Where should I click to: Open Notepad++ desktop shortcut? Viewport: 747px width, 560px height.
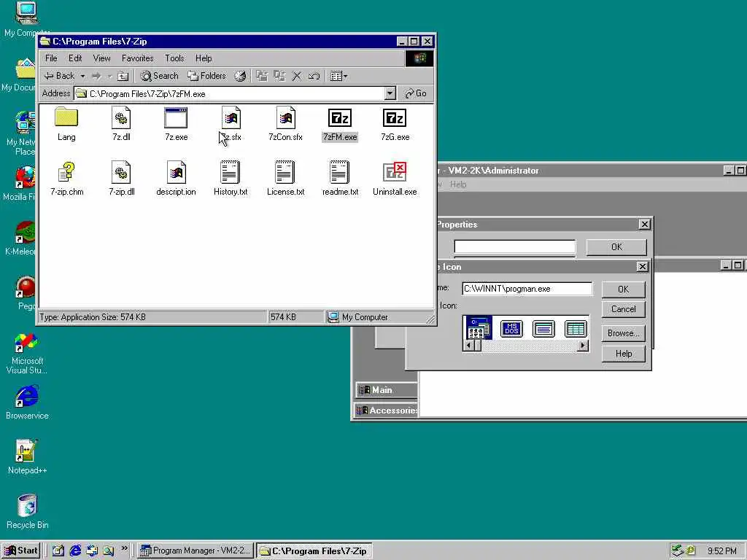27,457
